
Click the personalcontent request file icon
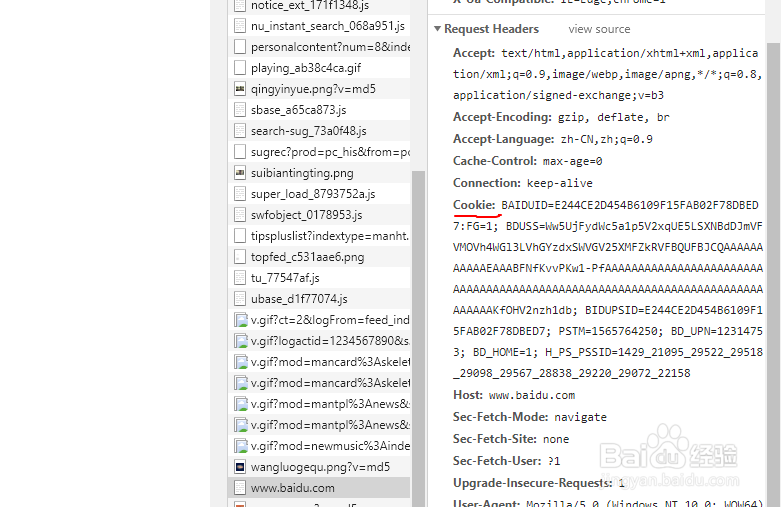coord(240,47)
